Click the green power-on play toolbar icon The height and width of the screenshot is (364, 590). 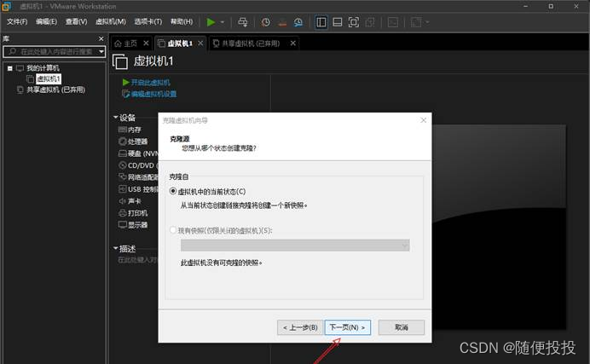[x=211, y=22]
